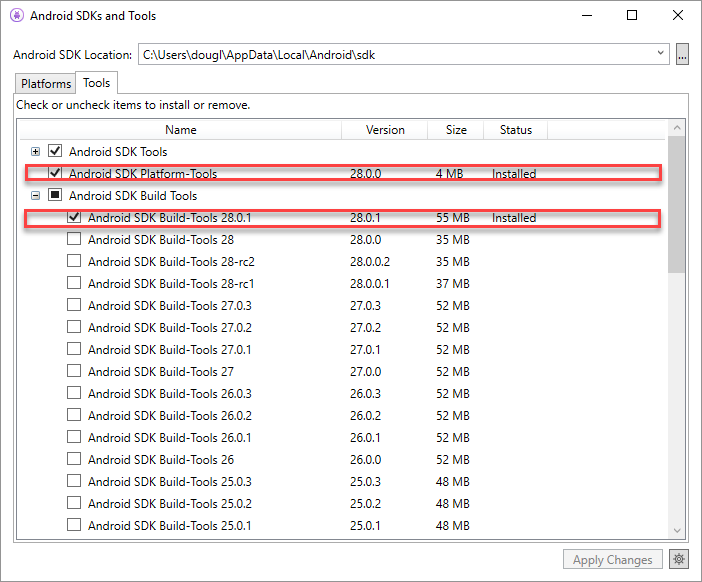Check Android SDK Build-Tools 26
Image resolution: width=702 pixels, height=582 pixels.
tap(74, 458)
